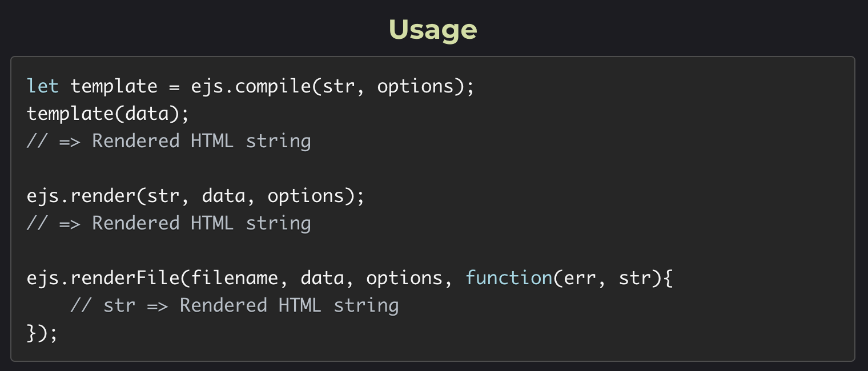The image size is (868, 371).
Task: Click the first "Rendered HTML string" comment
Action: 202,141
